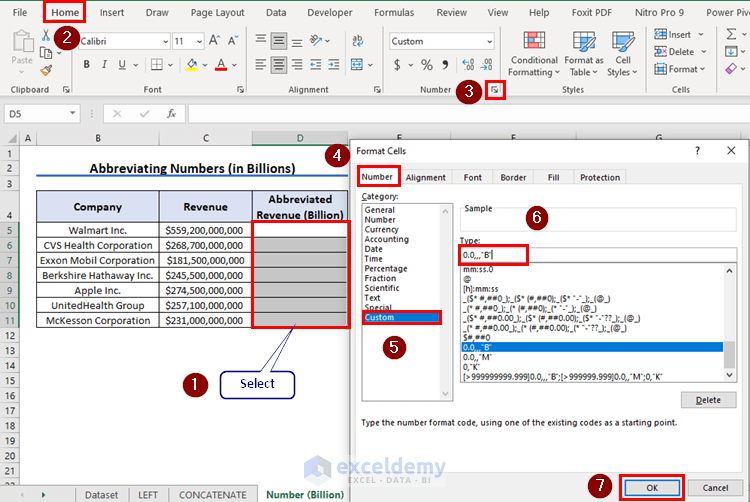750x502 pixels.
Task: Open Name Box dropdown arrow
Action: click(72, 113)
